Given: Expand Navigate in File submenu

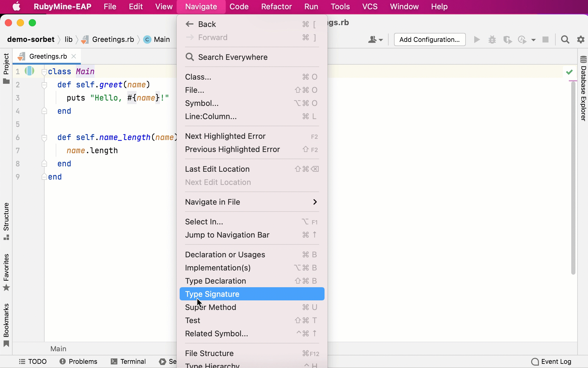Looking at the screenshot, I should [x=315, y=202].
